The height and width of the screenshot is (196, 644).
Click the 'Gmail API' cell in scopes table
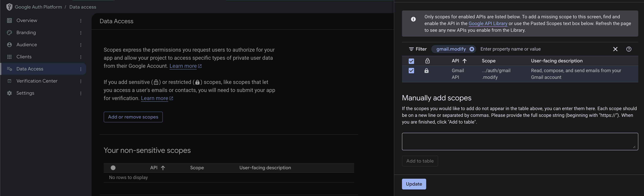click(457, 74)
